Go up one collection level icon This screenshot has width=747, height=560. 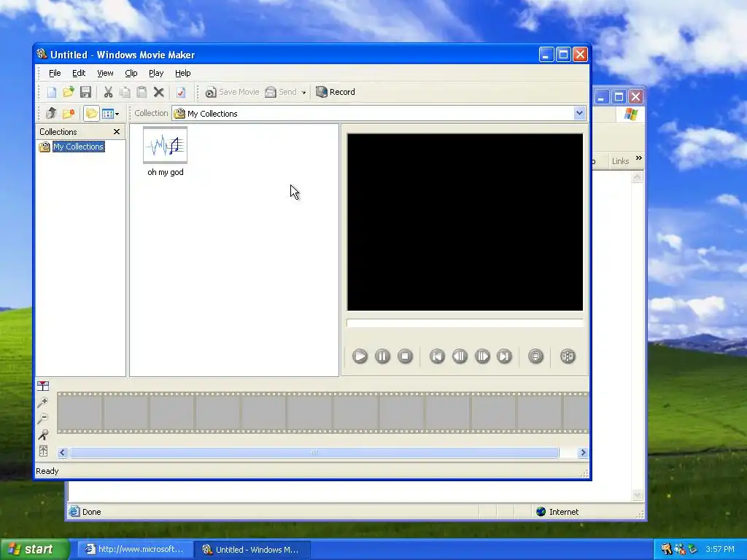pyautogui.click(x=52, y=113)
